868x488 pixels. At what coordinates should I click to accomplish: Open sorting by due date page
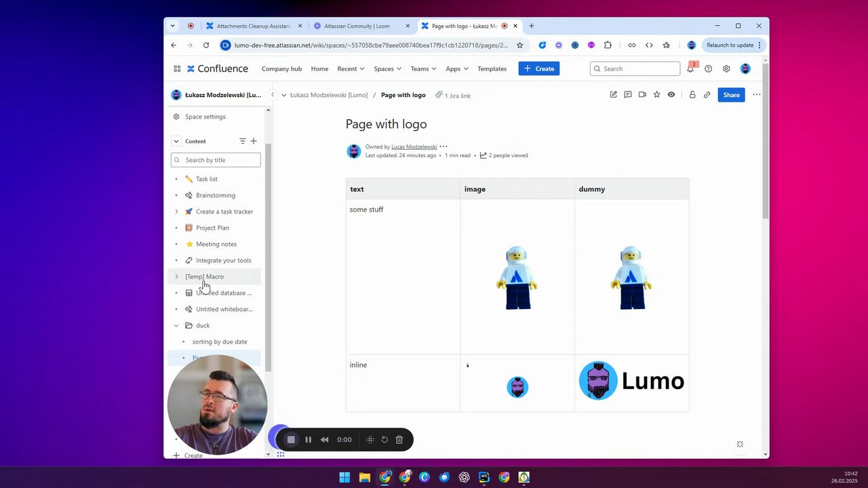pyautogui.click(x=220, y=342)
